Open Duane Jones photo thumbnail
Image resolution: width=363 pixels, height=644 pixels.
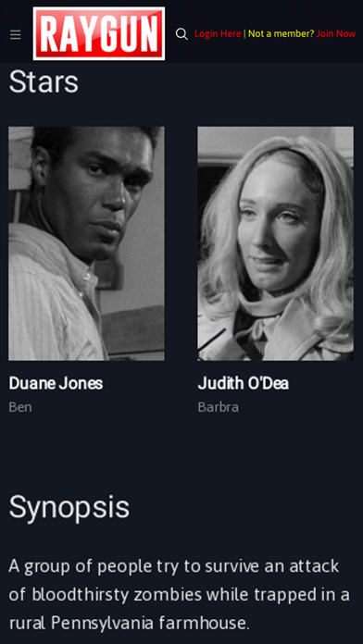tap(86, 243)
